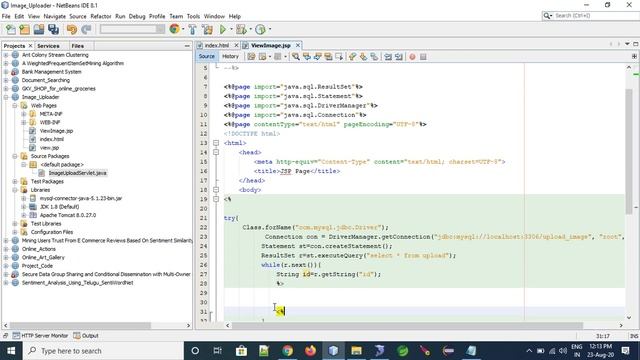Image resolution: width=640 pixels, height=360 pixels.
Task: Expand the Online_Art_Gallery project node
Action: point(6,258)
